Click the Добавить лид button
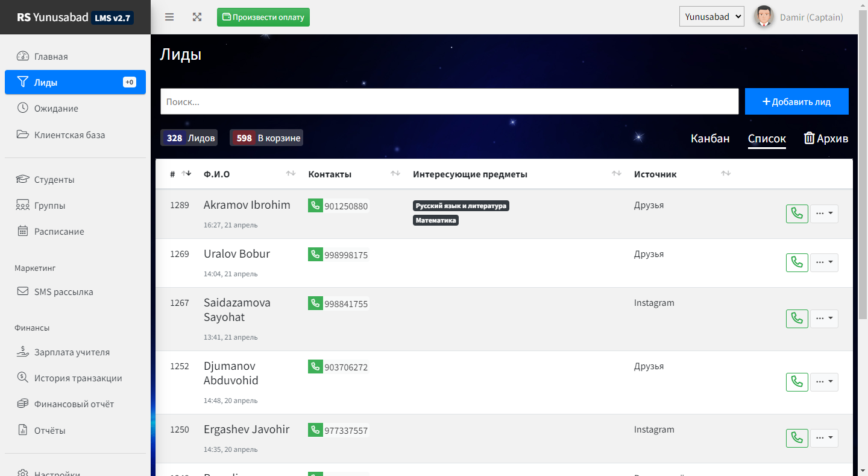The width and height of the screenshot is (868, 476). pos(796,101)
